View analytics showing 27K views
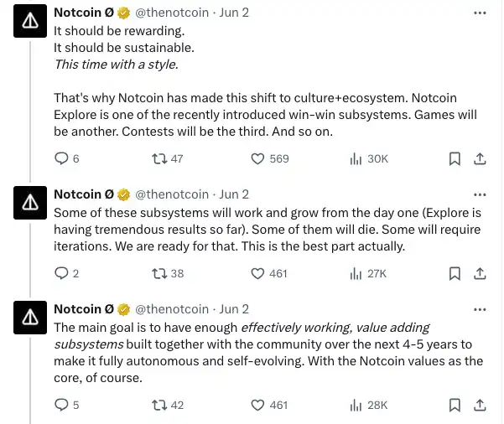 point(355,273)
